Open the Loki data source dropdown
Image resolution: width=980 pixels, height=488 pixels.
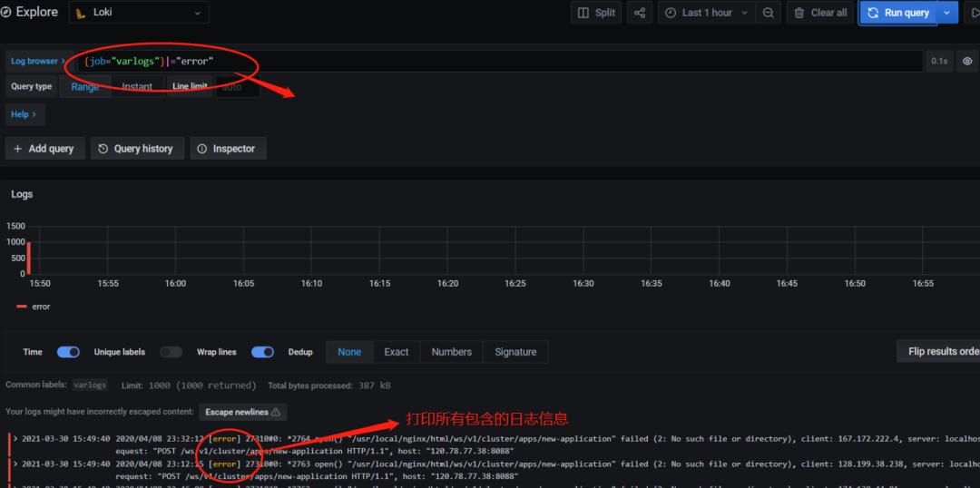coord(139,13)
